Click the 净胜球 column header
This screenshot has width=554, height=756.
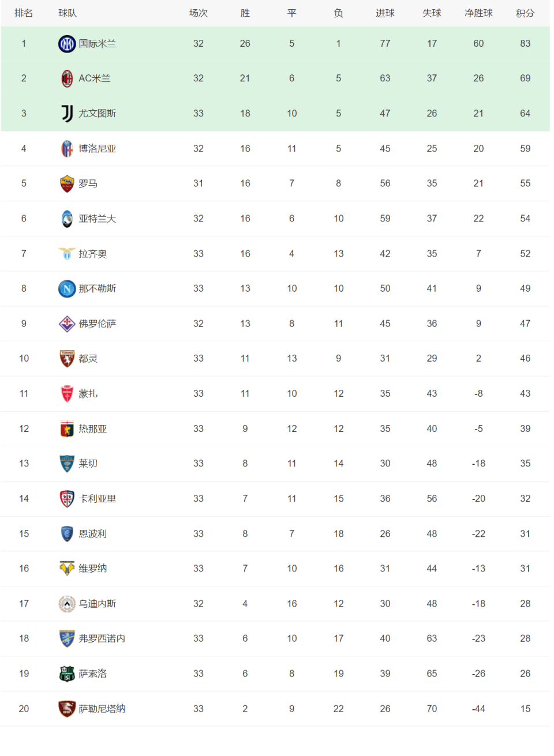coord(478,13)
